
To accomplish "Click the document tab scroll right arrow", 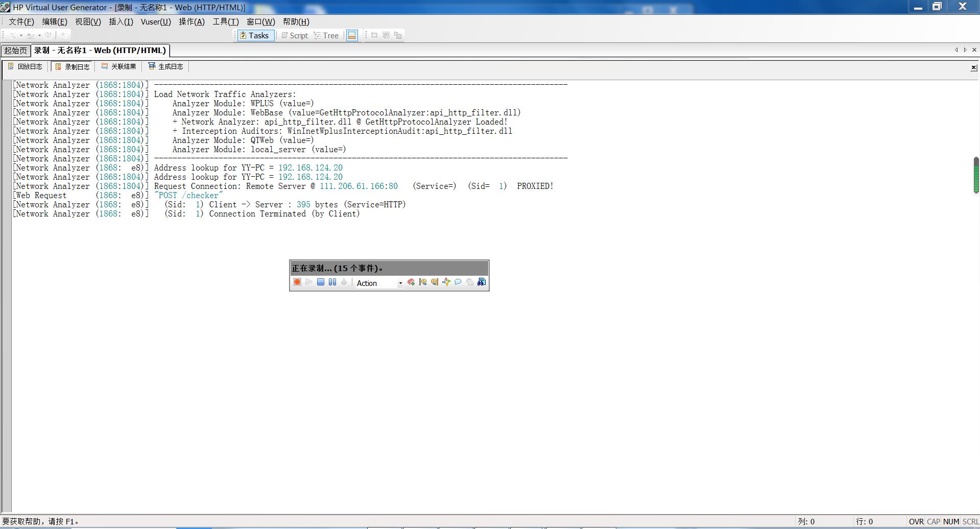I will (965, 50).
